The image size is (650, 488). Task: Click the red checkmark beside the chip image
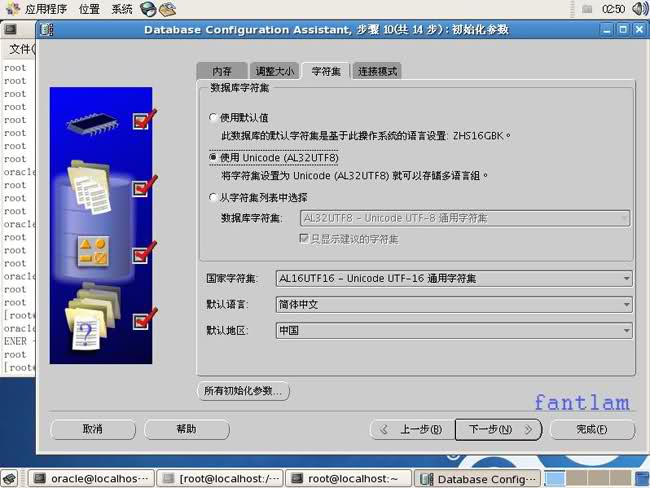point(144,119)
